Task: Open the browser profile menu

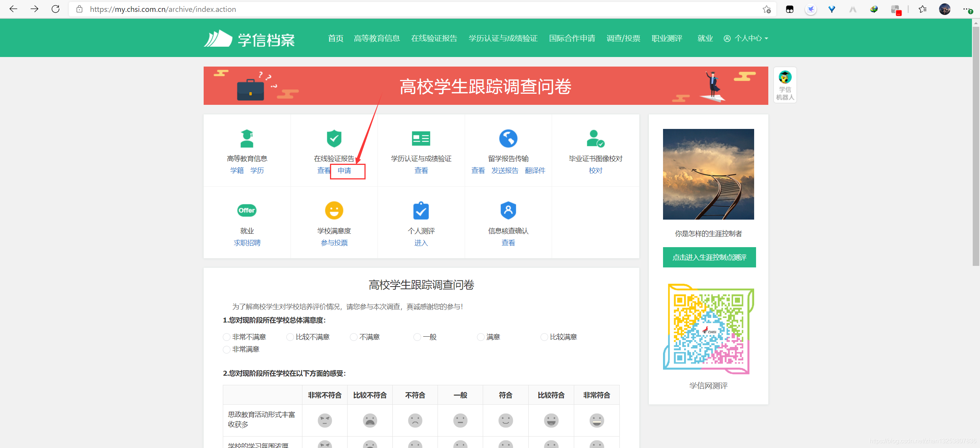Action: point(944,9)
